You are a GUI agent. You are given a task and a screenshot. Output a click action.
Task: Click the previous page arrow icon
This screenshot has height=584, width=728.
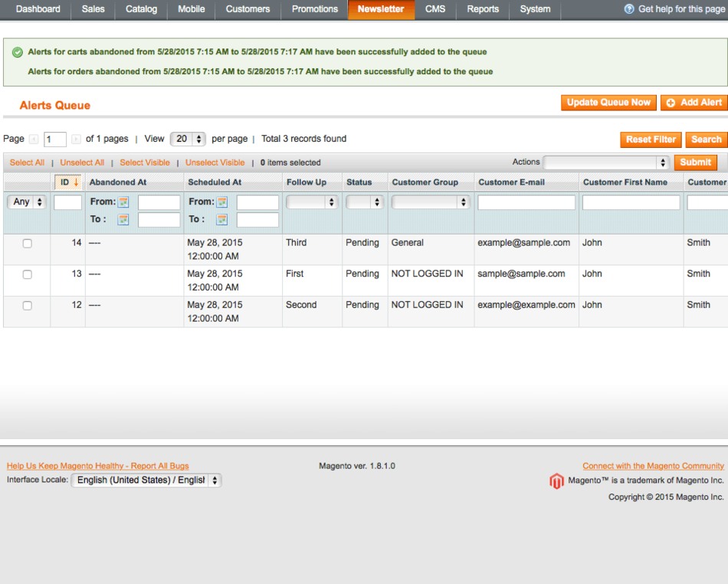click(34, 139)
